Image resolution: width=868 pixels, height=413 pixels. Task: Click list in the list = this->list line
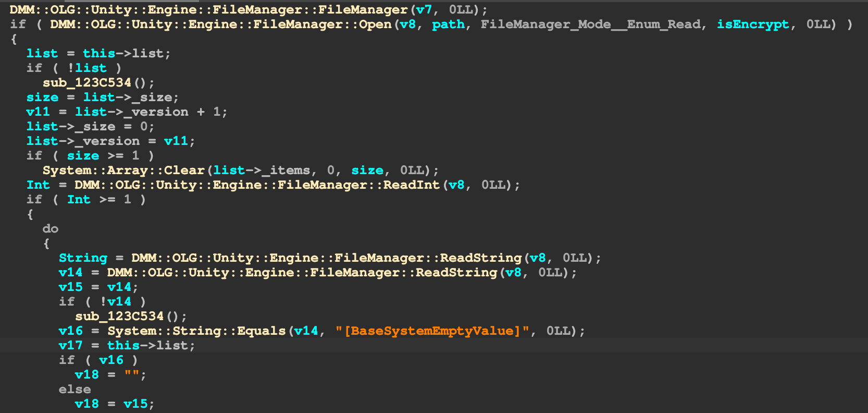pyautogui.click(x=42, y=54)
